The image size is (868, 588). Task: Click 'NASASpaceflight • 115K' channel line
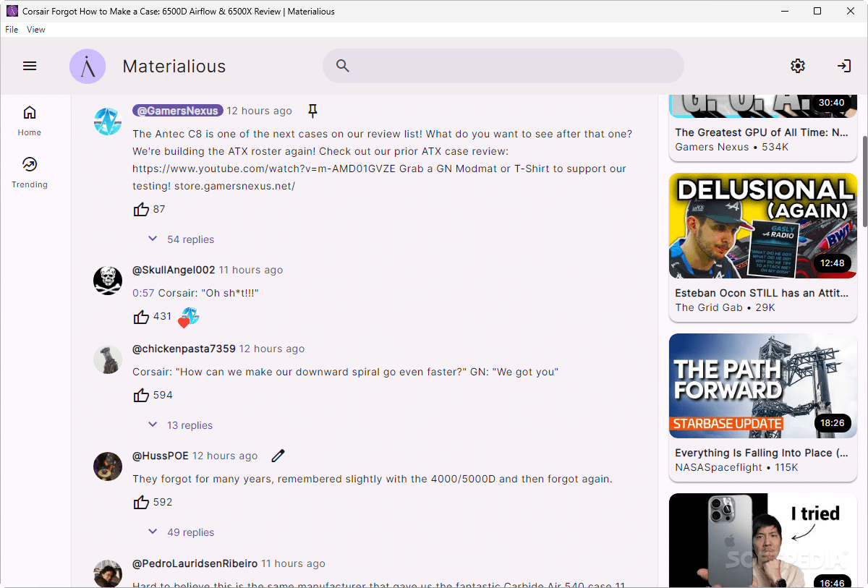click(x=736, y=467)
